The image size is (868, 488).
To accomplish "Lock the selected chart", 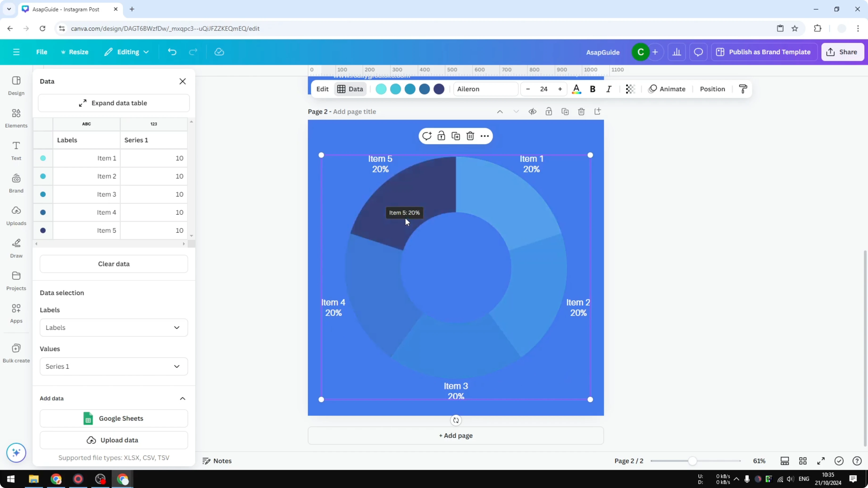I will pyautogui.click(x=441, y=136).
